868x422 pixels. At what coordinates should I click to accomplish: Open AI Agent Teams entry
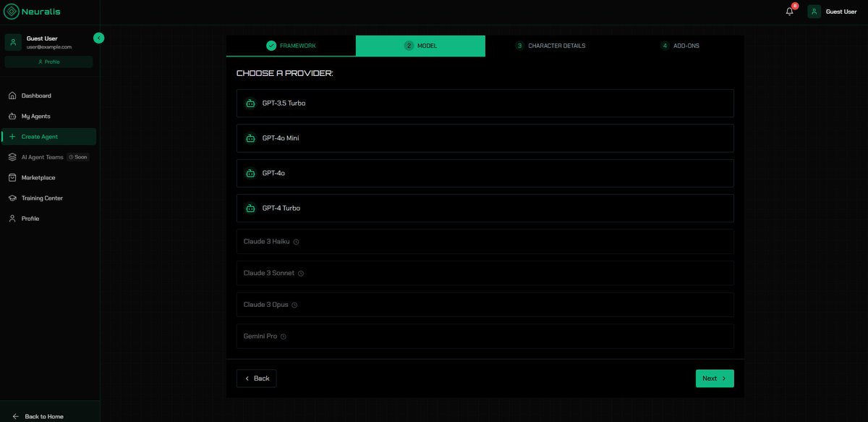pos(48,157)
